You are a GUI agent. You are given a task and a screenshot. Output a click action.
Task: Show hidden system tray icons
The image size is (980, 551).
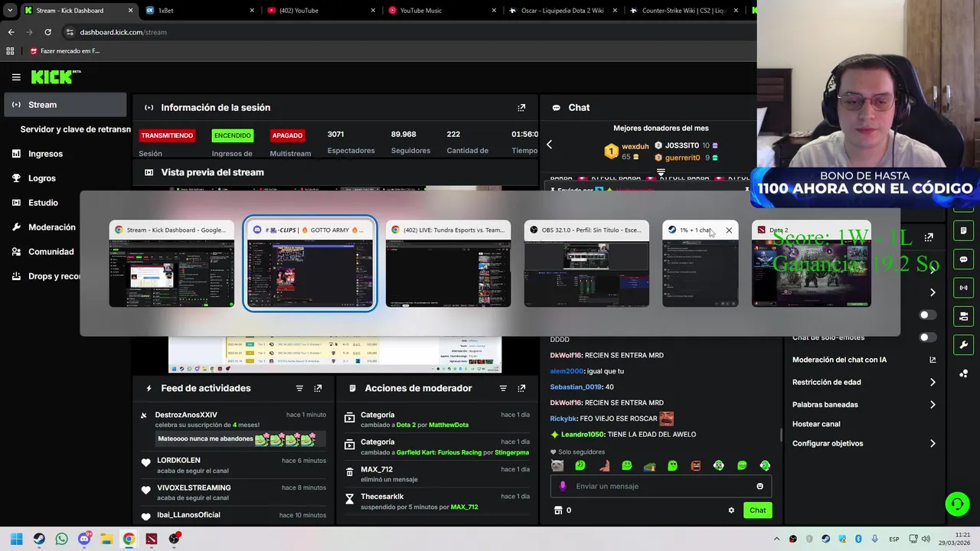(x=776, y=539)
